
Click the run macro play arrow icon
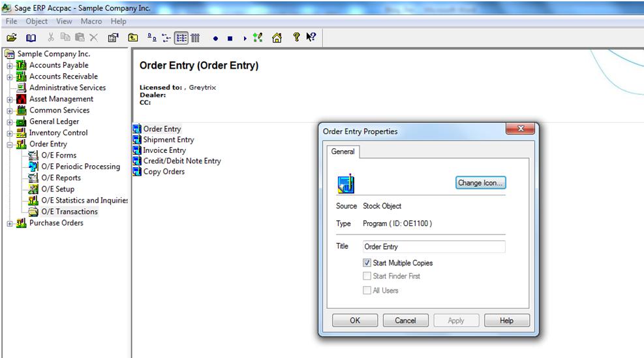coord(245,39)
